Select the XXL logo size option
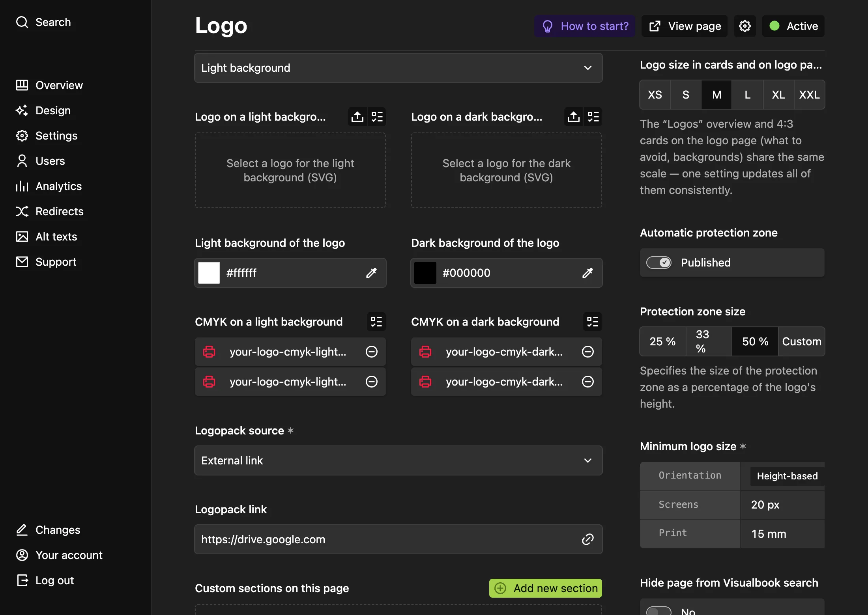Viewport: 868px width, 615px height. click(x=810, y=95)
